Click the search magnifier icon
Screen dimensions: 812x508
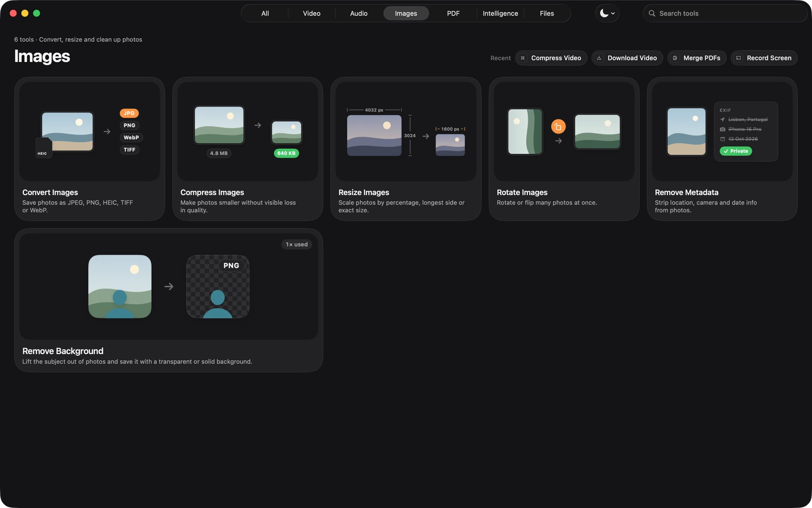coord(652,13)
